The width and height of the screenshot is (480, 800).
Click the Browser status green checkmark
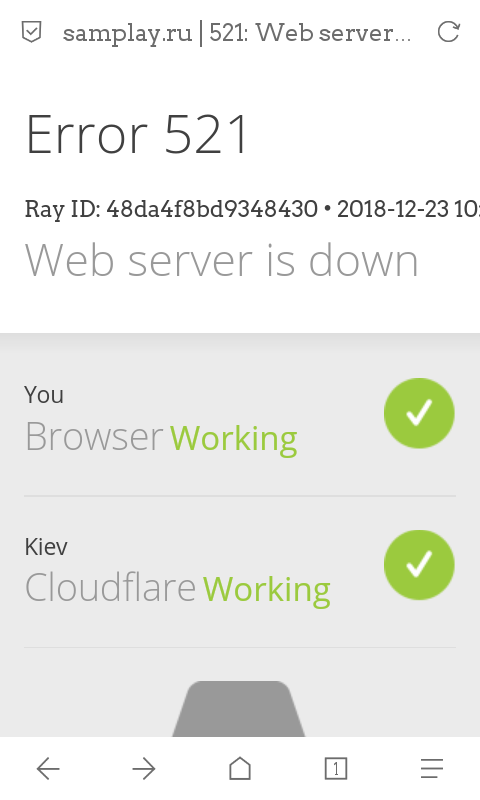[419, 413]
